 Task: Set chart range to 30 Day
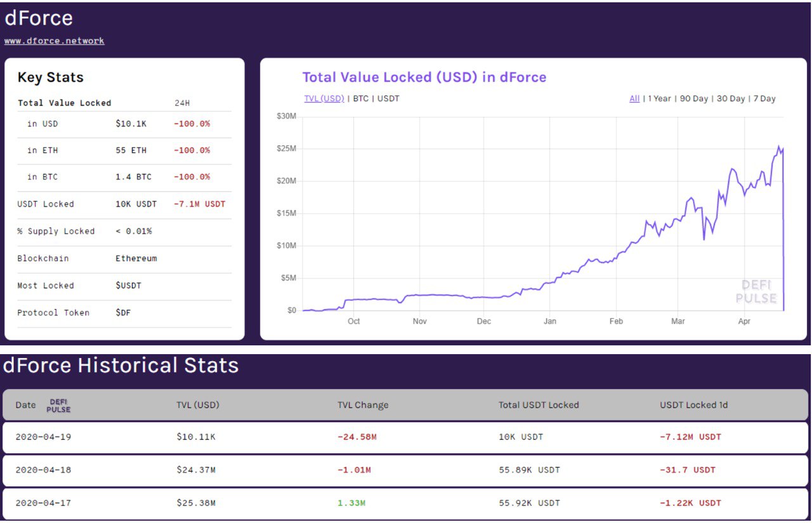731,98
